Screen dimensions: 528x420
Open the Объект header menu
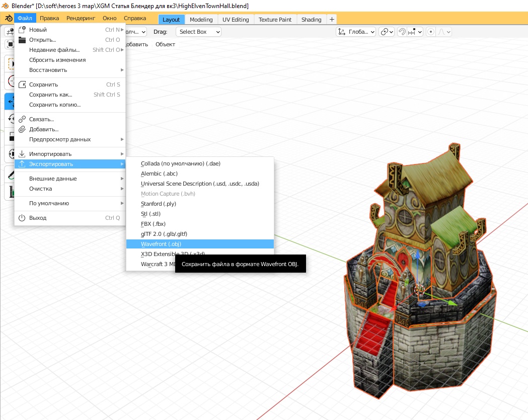click(165, 44)
